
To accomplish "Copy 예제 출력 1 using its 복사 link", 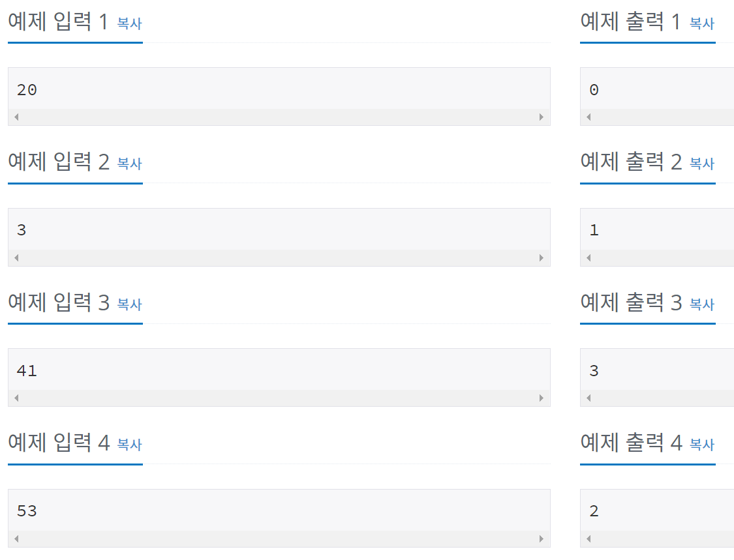I will point(701,23).
